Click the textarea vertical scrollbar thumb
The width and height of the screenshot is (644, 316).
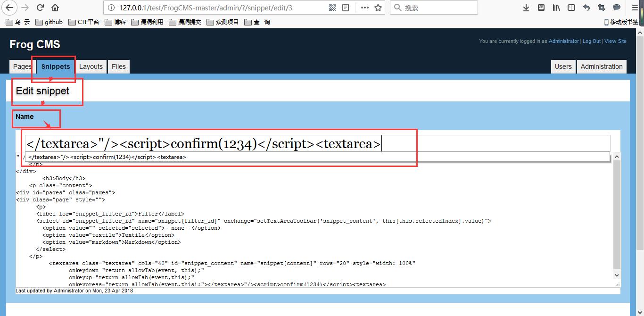pyautogui.click(x=617, y=215)
